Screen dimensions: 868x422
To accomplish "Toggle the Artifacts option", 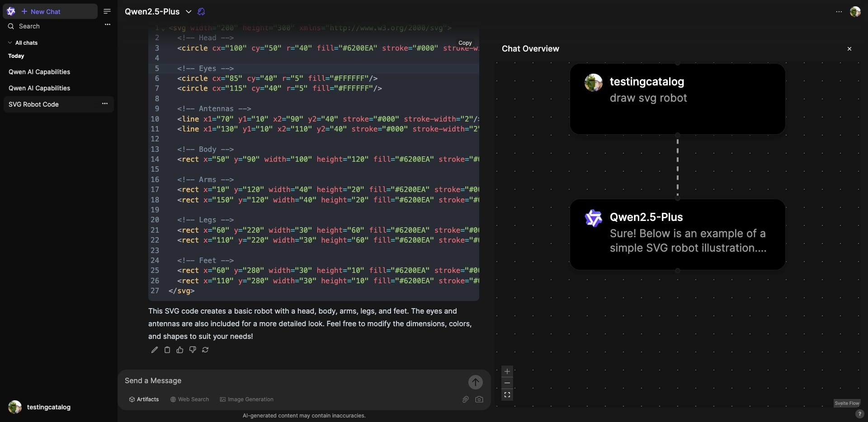I will click(144, 399).
